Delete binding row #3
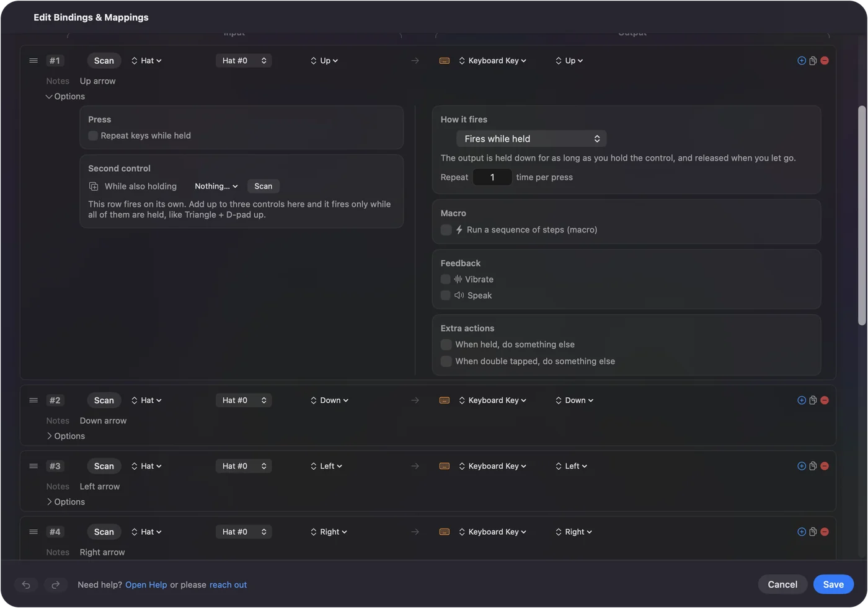Viewport: 868px width, 608px height. [825, 466]
